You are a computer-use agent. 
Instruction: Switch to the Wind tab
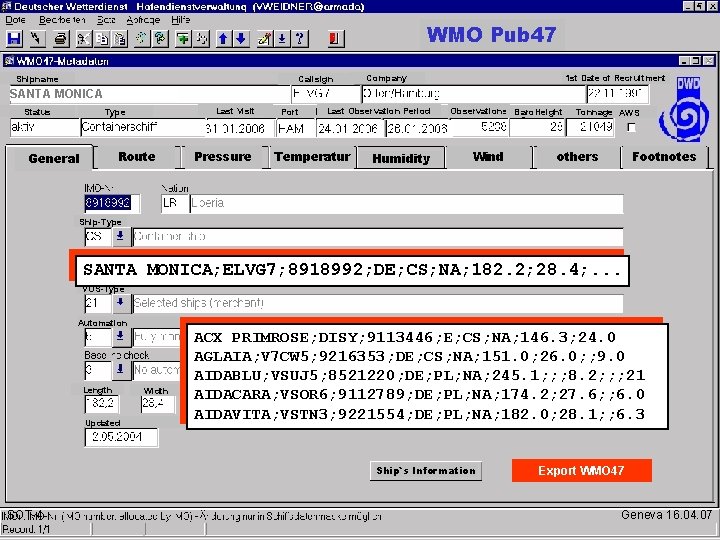click(x=488, y=157)
